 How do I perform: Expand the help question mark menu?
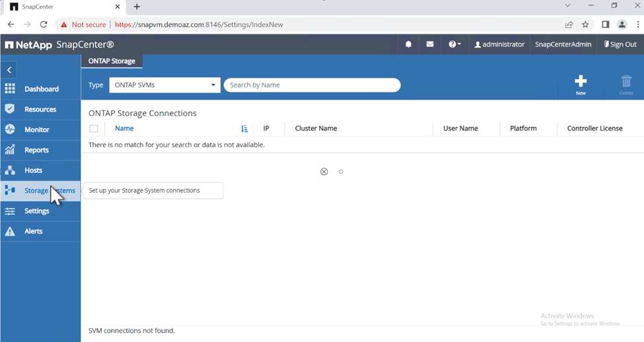(454, 44)
